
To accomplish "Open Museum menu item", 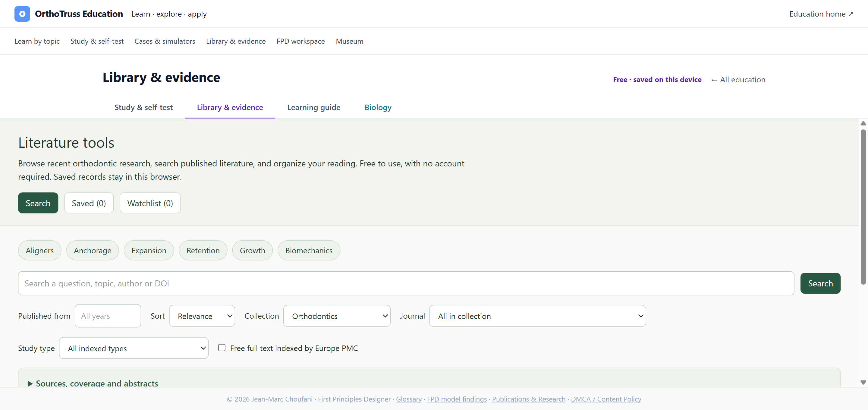I will 349,41.
